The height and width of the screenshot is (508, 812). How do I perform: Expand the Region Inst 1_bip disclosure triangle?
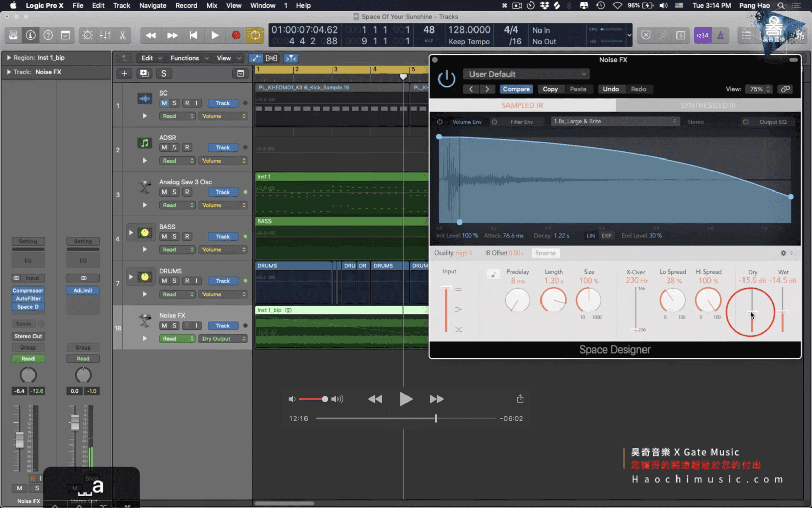[x=9, y=58]
